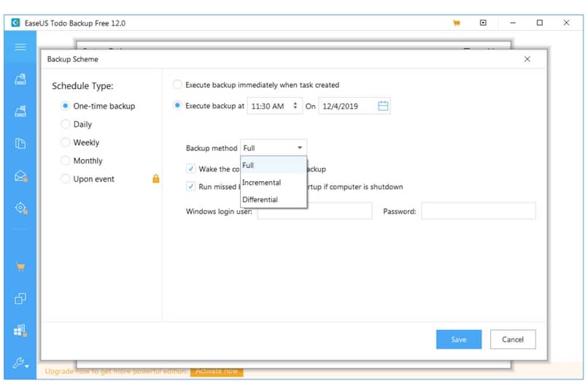Choose Incremental from backup method list
588x392 pixels.
[x=261, y=182]
